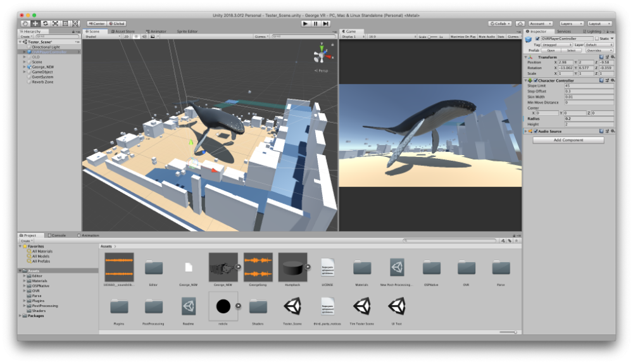The height and width of the screenshot is (364, 633).
Task: Switch to the Services tab
Action: pyautogui.click(x=564, y=31)
